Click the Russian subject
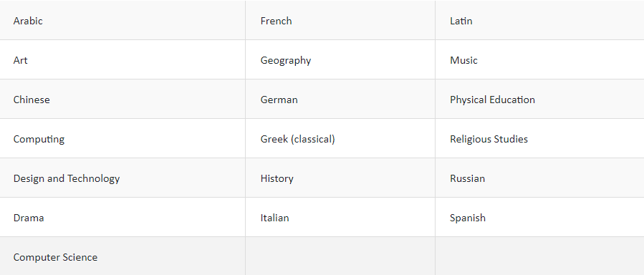 click(539, 178)
